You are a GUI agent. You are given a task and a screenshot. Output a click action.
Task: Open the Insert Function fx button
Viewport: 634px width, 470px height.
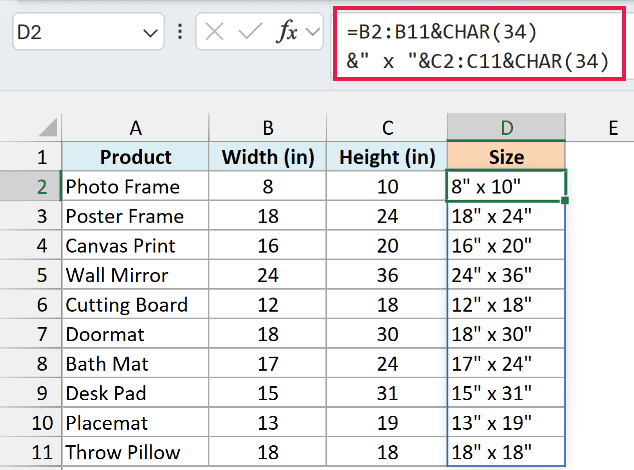pos(287,32)
